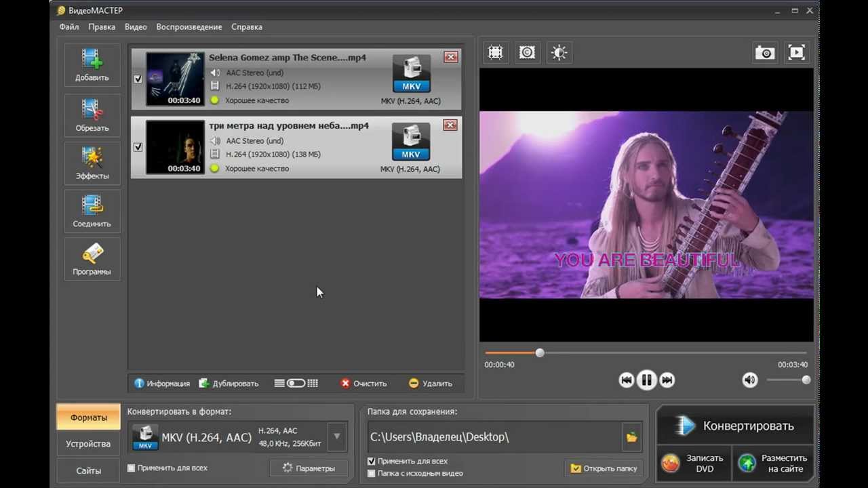The height and width of the screenshot is (488, 868).
Task: Open the Обрезать trim tool
Action: (92, 115)
